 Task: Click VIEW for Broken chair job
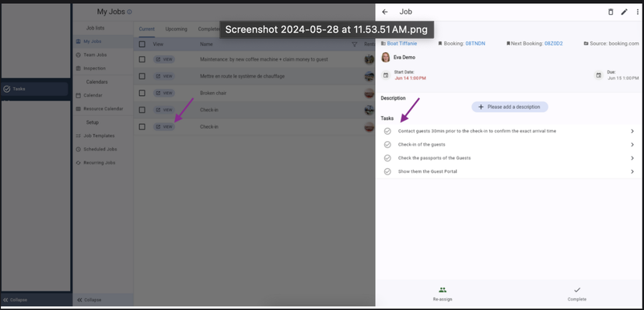[164, 93]
